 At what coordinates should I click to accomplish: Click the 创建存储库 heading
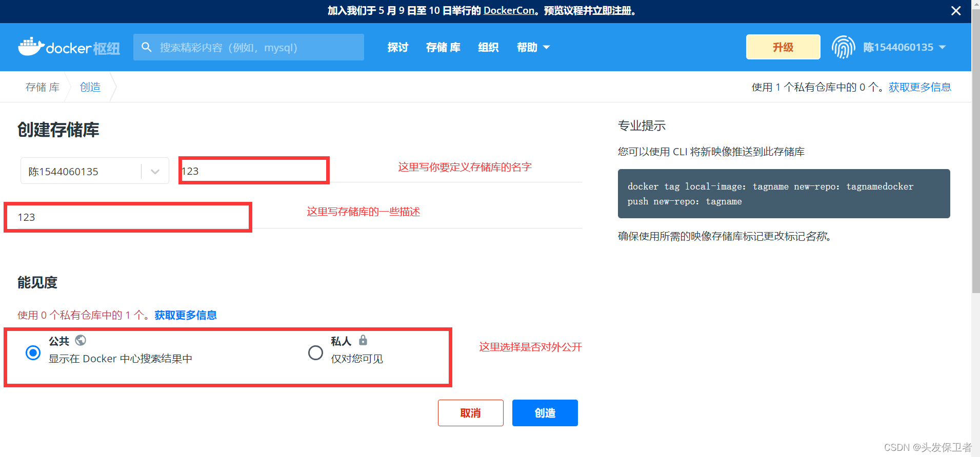coord(58,130)
